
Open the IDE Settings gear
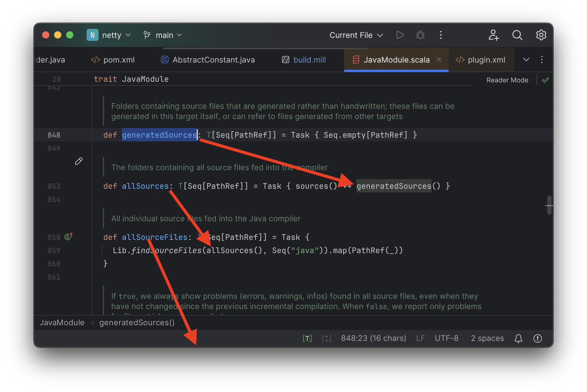[x=541, y=35]
